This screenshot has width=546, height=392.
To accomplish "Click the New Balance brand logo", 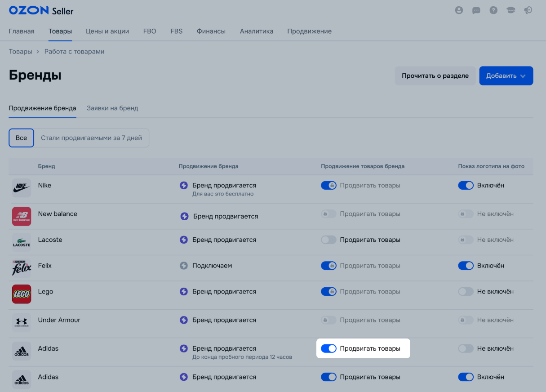I will 22,216.
